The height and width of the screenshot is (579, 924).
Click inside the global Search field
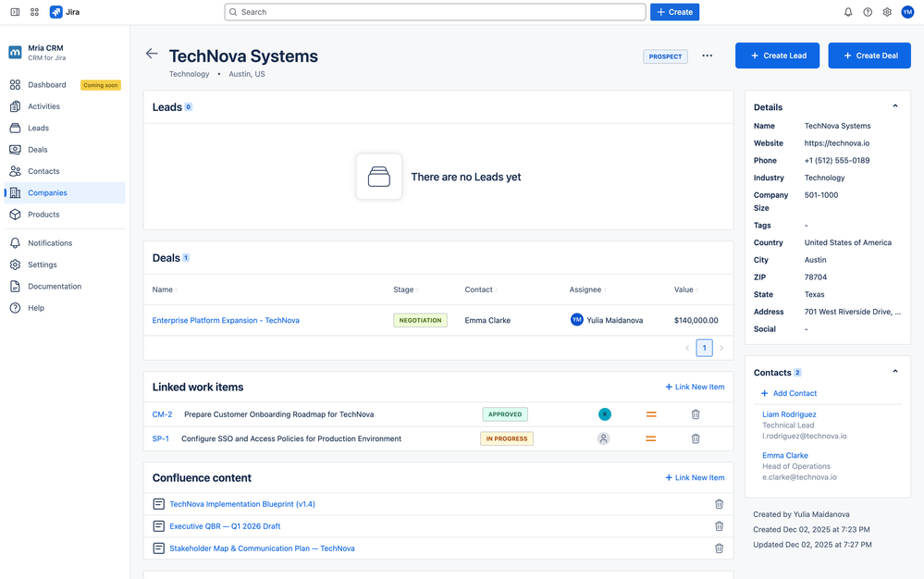pos(435,12)
